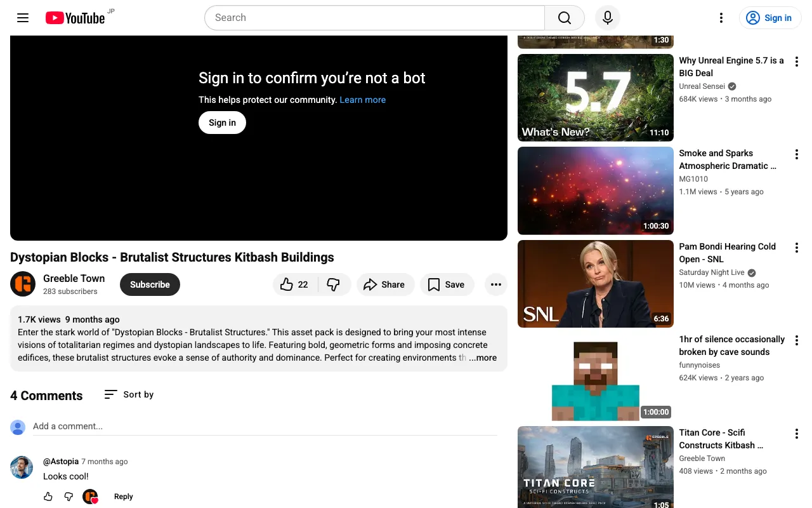Dislike the Dystopian Blocks video
This screenshot has width=812, height=508.
pos(334,284)
